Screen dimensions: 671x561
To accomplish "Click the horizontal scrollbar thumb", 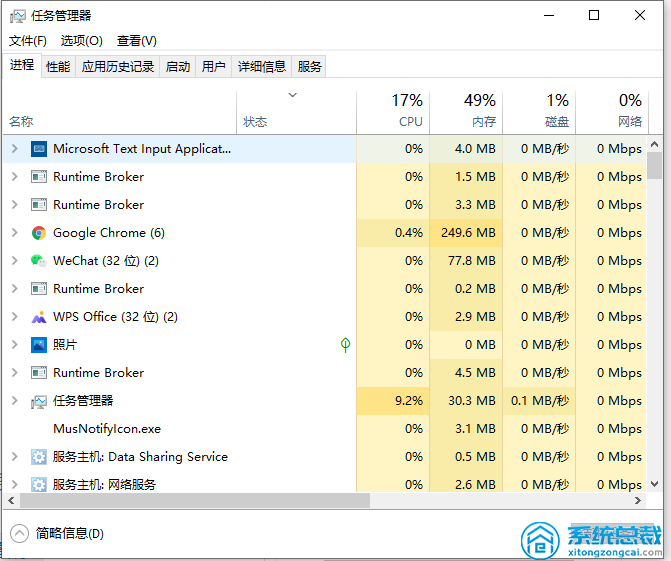I will (195, 500).
